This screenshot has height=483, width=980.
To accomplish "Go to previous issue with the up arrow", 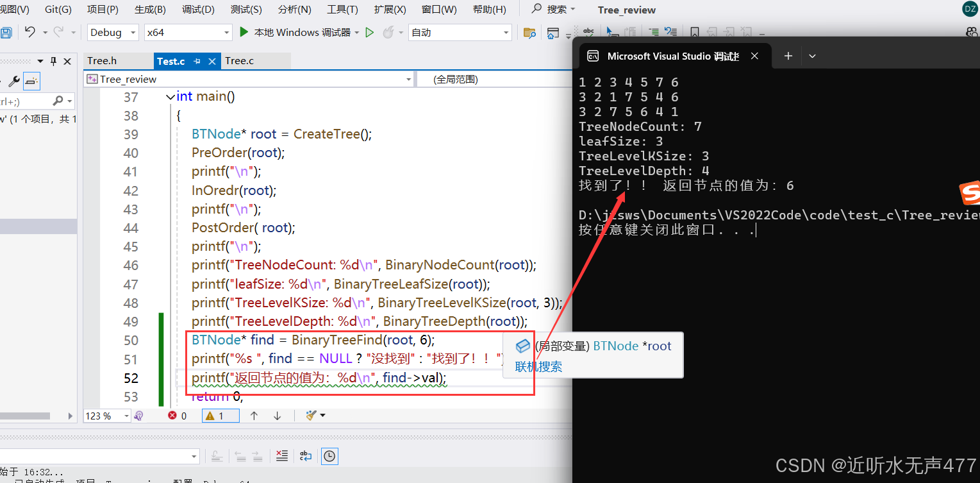I will (x=254, y=416).
